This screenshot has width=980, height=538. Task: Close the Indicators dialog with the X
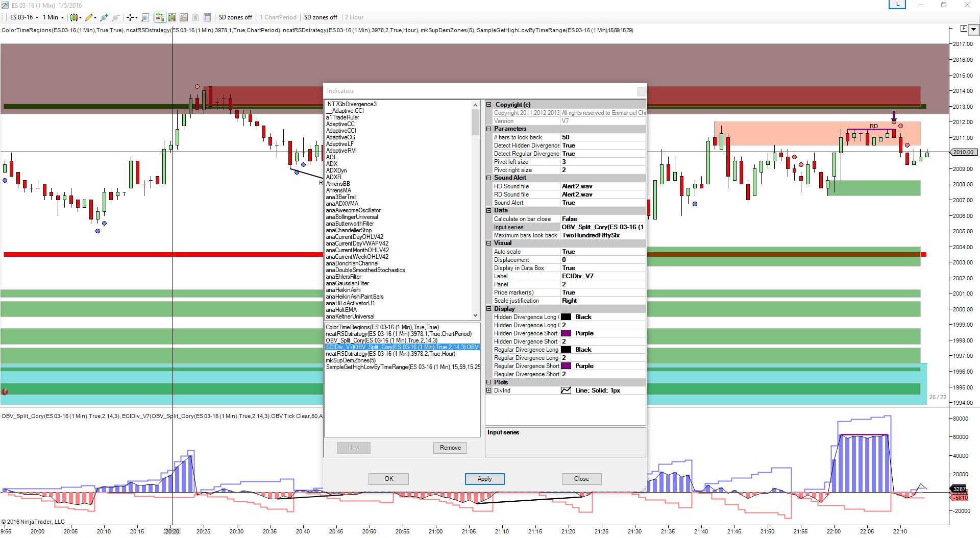(x=641, y=91)
